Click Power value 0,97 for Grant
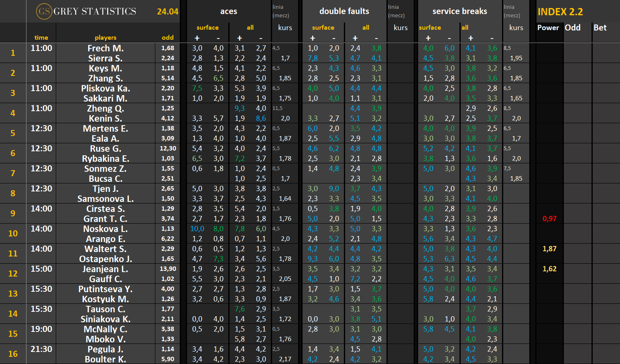 tap(549, 219)
